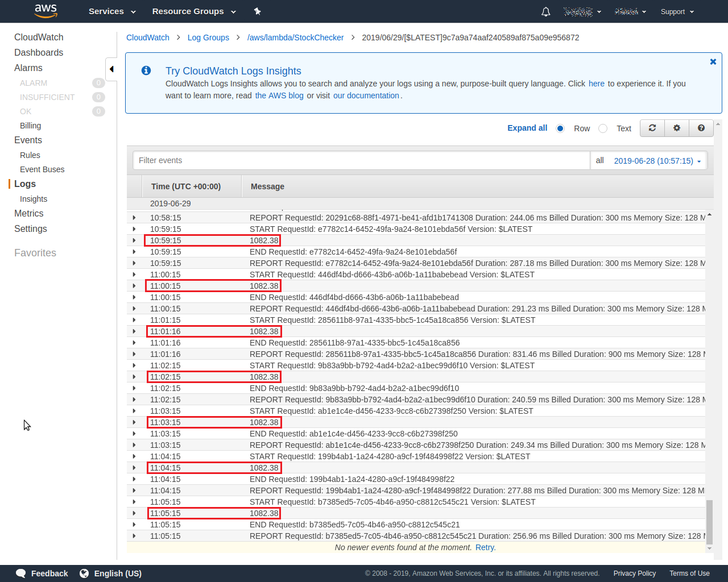The height and width of the screenshot is (582, 728).
Task: Click the notifications bell icon
Action: click(545, 11)
